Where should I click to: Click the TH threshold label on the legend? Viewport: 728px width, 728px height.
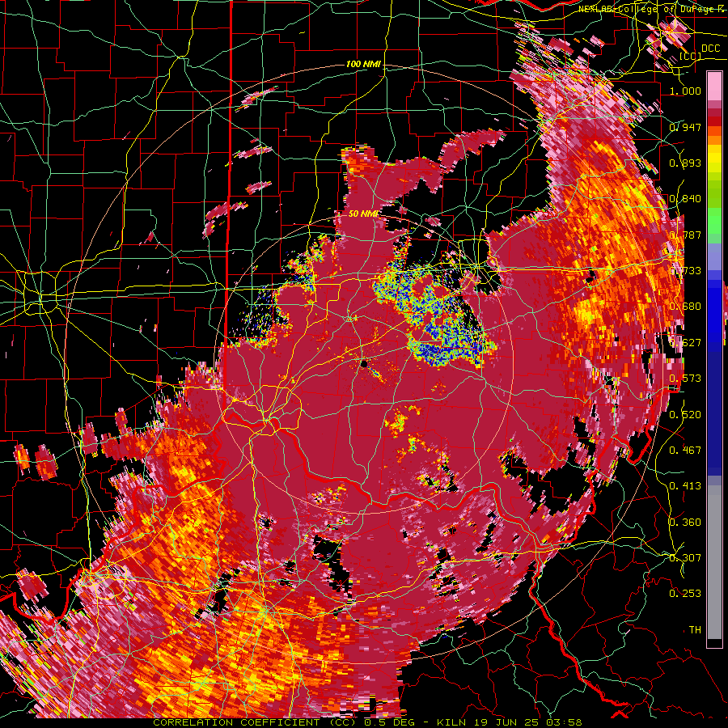[695, 630]
